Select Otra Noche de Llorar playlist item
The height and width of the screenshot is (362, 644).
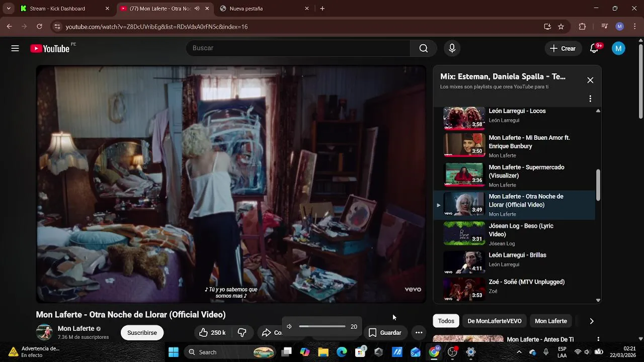click(x=514, y=205)
